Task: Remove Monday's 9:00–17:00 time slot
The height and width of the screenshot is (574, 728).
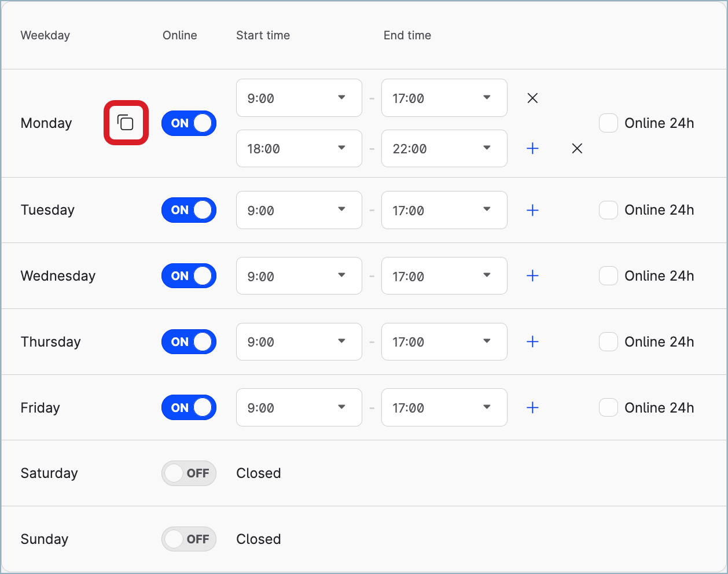Action: click(532, 98)
